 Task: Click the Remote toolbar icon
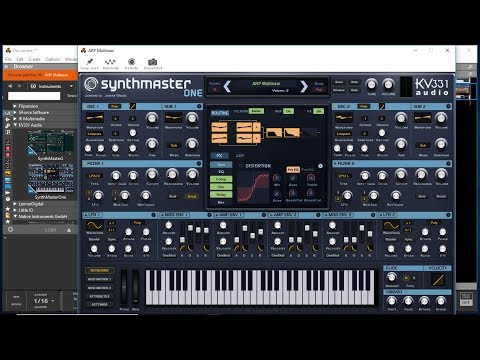point(132,62)
